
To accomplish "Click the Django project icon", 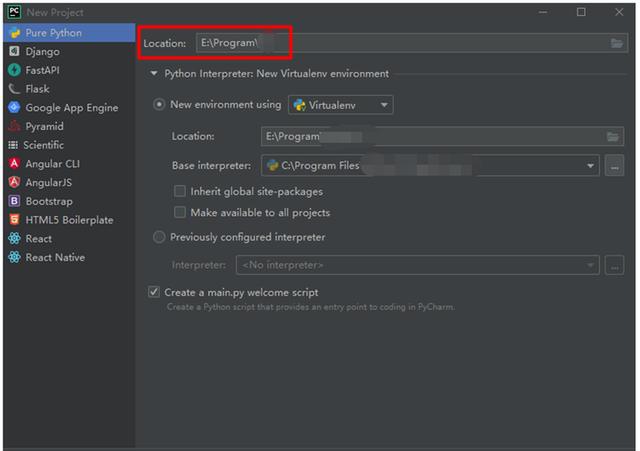I will coord(14,51).
